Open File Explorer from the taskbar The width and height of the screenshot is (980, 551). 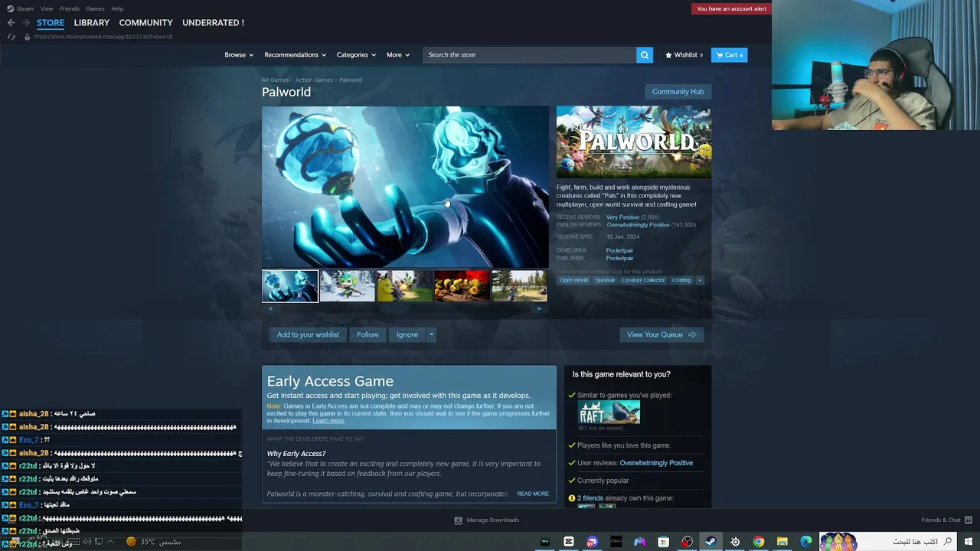[x=782, y=542]
